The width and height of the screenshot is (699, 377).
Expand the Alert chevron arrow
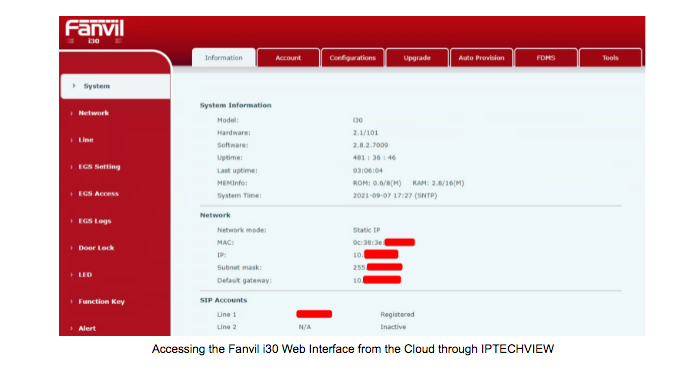(x=71, y=328)
